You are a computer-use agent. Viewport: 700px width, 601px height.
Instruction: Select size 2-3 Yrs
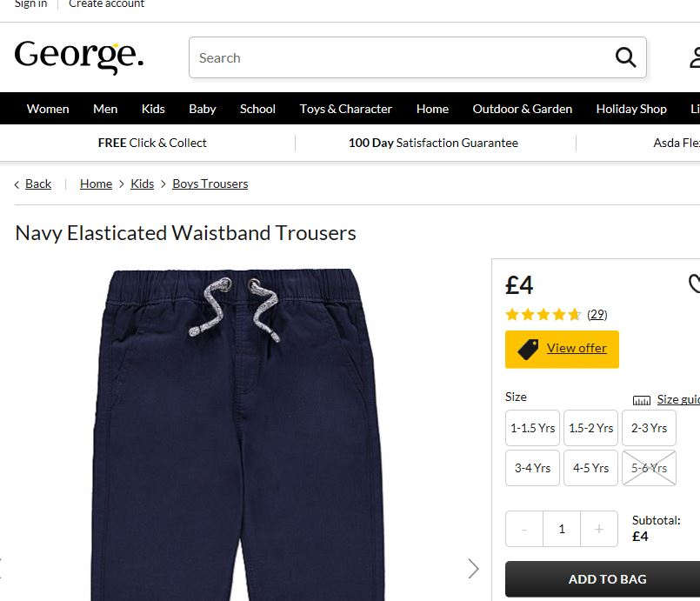point(649,428)
